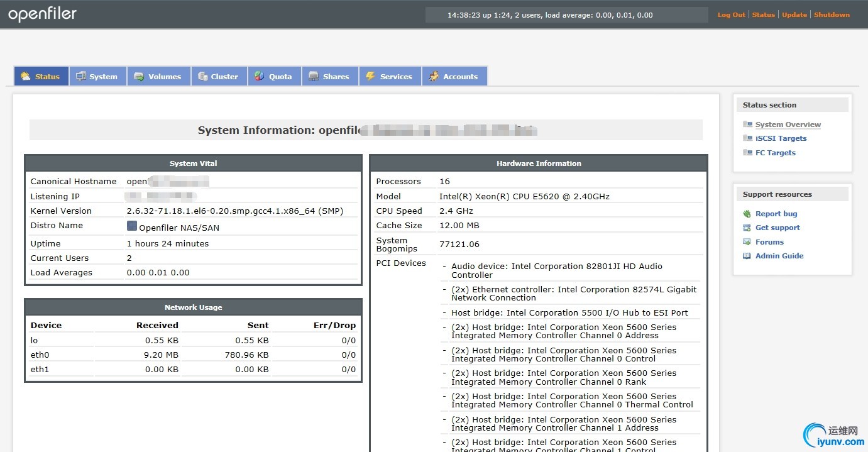Click the uptime and load average status bar
The height and width of the screenshot is (452, 868).
click(567, 15)
